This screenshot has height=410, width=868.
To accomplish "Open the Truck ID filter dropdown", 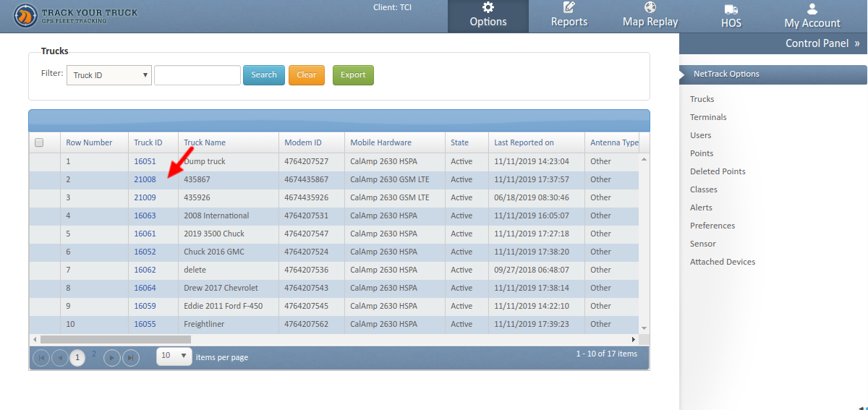I will pos(109,75).
